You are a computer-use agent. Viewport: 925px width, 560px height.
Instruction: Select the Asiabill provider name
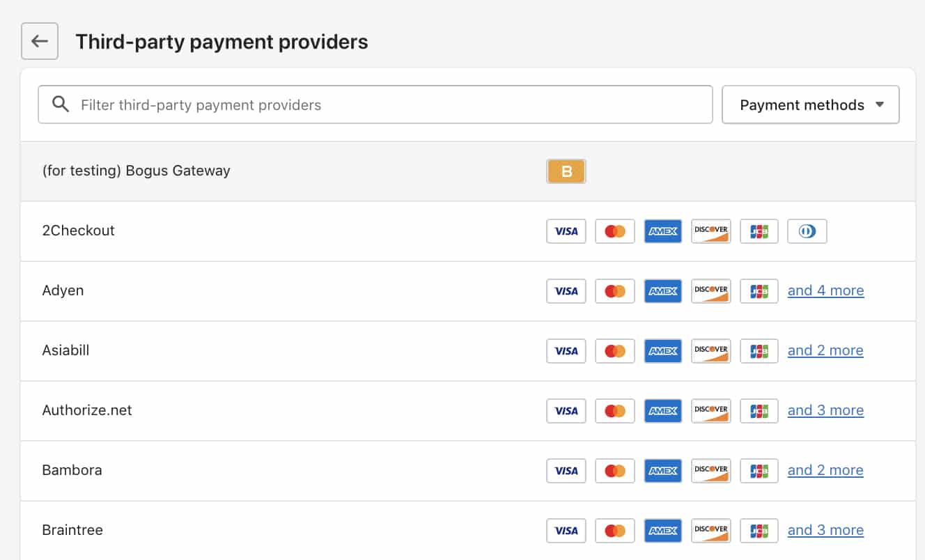pos(65,350)
